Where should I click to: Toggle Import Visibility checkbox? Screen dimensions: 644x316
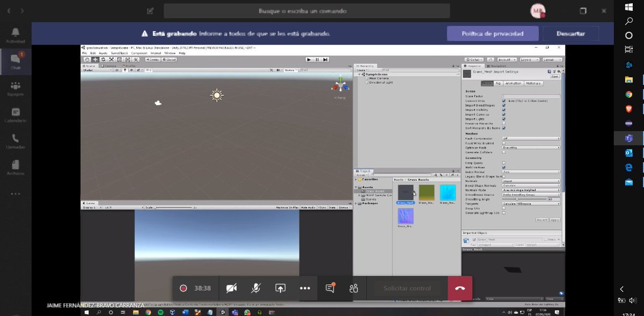(x=503, y=109)
